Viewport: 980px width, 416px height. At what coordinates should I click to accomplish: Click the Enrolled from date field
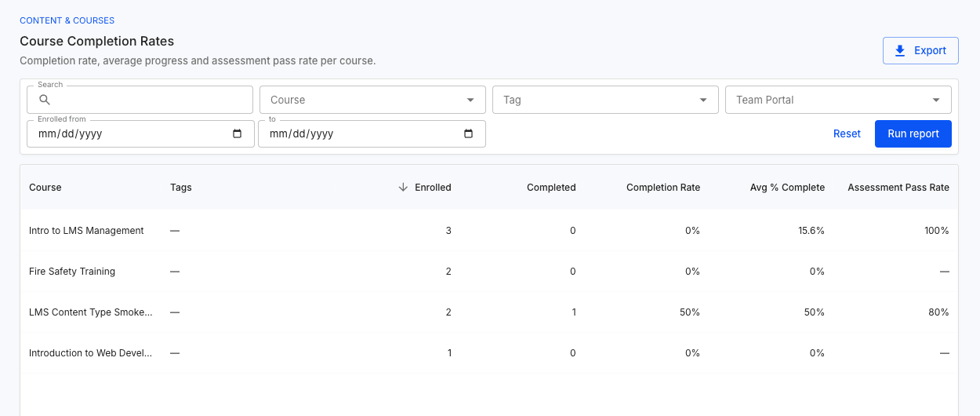[x=140, y=133]
